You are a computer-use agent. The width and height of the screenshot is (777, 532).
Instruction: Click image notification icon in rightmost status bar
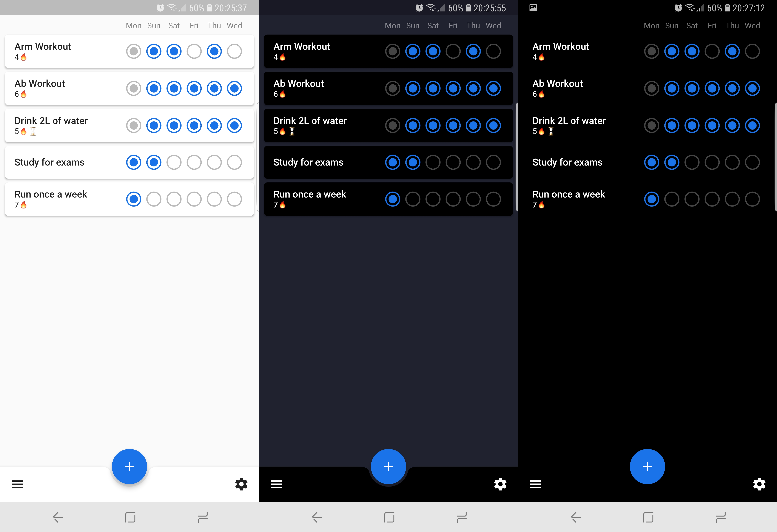tap(533, 8)
